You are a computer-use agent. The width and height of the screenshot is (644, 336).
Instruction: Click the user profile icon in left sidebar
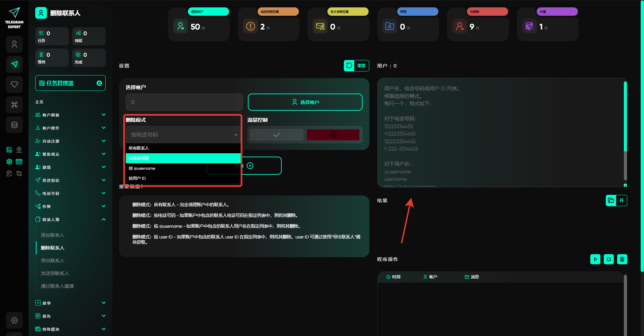point(14,44)
